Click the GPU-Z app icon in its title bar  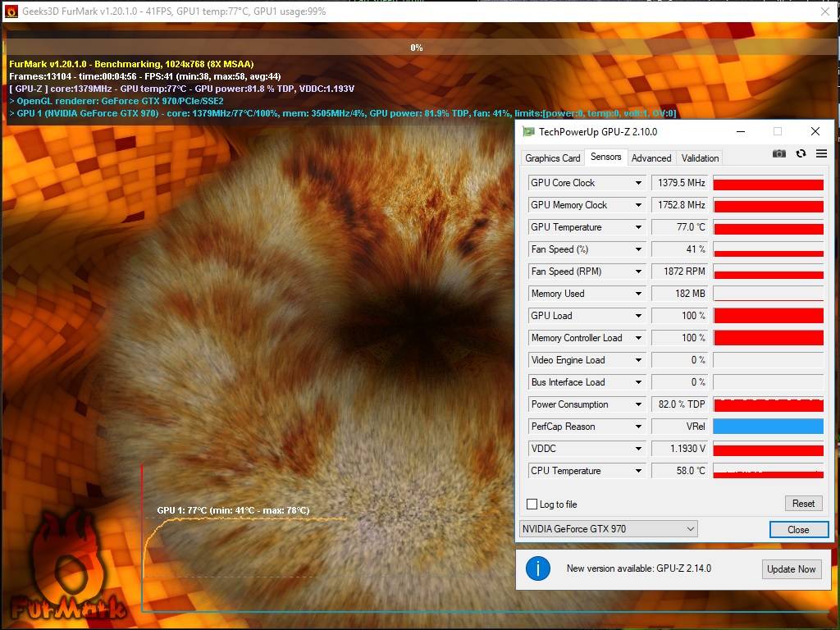coord(528,132)
